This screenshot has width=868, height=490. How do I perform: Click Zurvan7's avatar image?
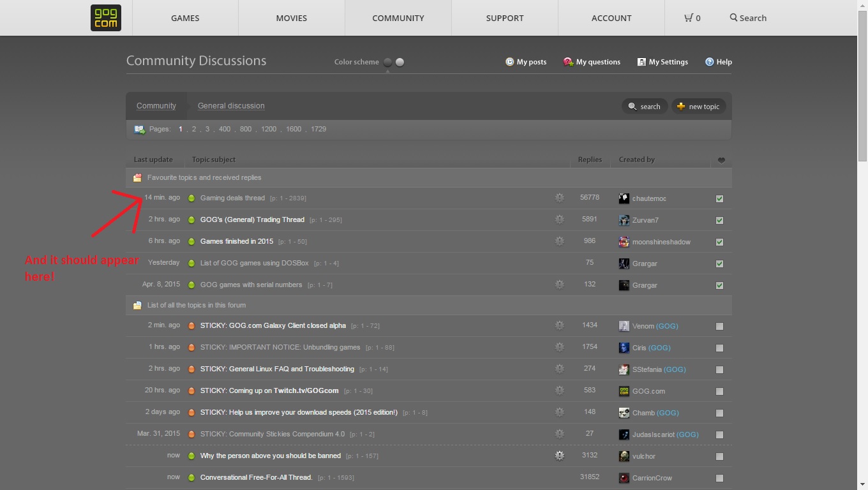(x=624, y=220)
